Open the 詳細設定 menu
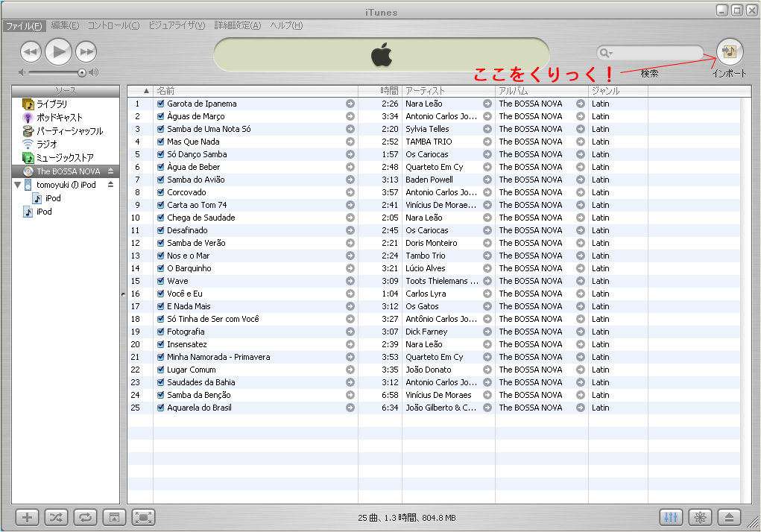 click(x=238, y=25)
